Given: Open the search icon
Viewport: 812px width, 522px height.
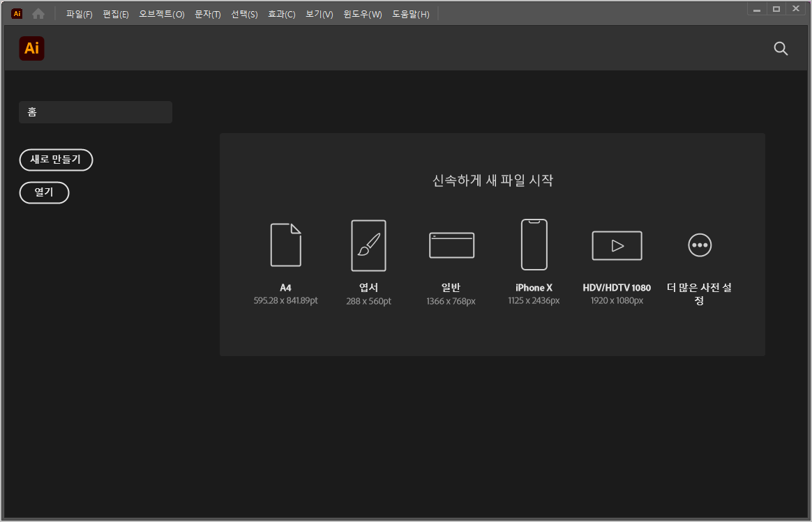Looking at the screenshot, I should pyautogui.click(x=781, y=49).
